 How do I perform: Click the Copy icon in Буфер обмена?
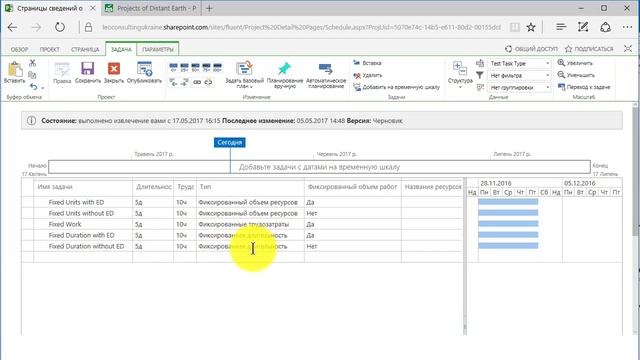[32, 75]
